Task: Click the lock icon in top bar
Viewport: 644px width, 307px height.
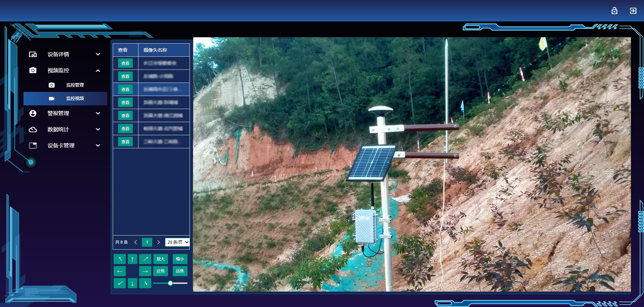Action: coord(614,11)
